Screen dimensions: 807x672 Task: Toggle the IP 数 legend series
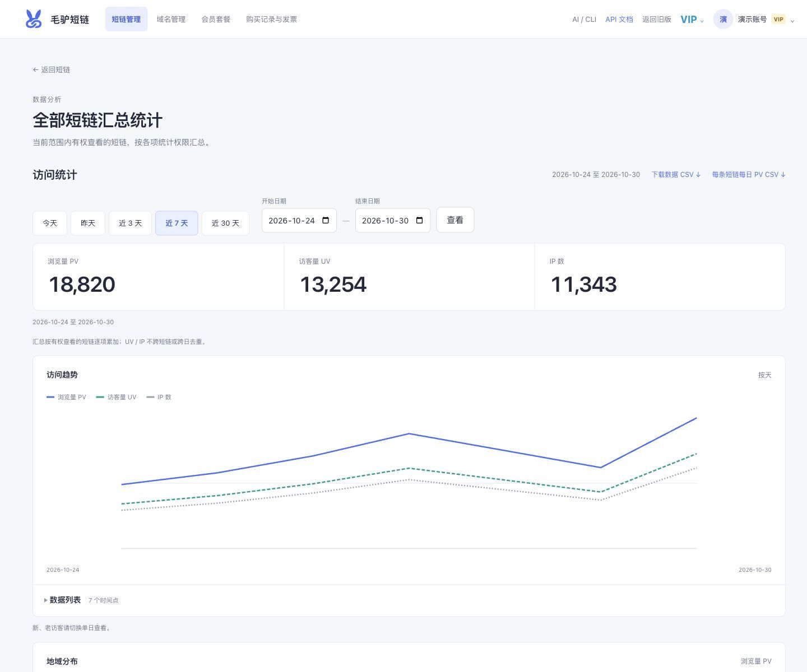tap(159, 397)
